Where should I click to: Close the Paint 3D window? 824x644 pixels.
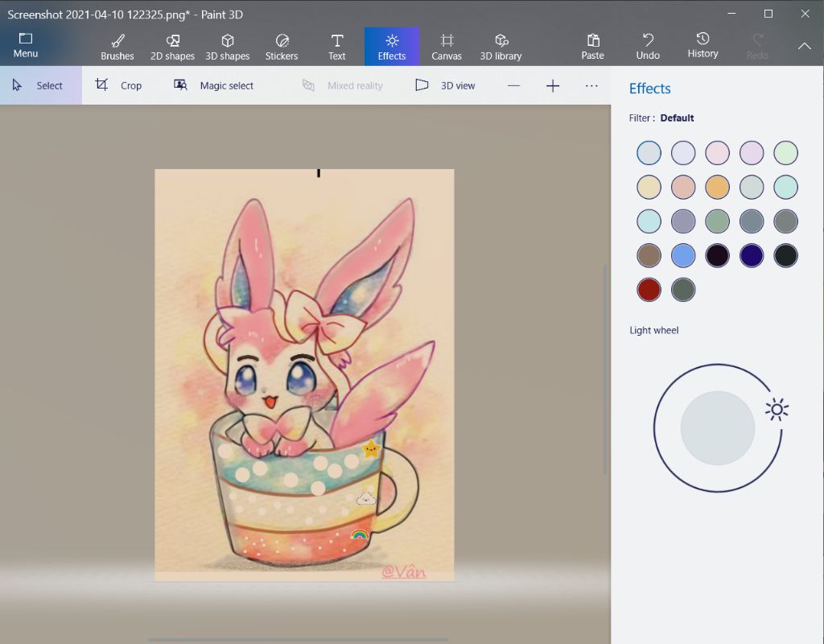pos(805,14)
